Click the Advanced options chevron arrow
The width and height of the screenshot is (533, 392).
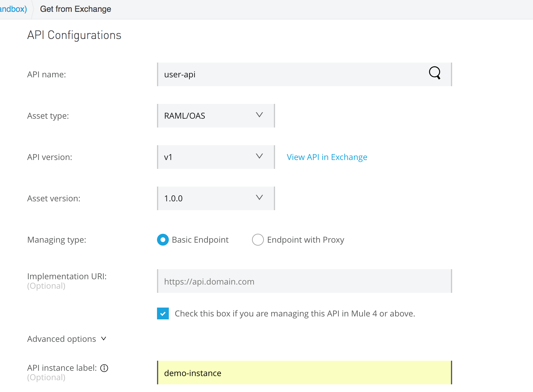pyautogui.click(x=104, y=339)
